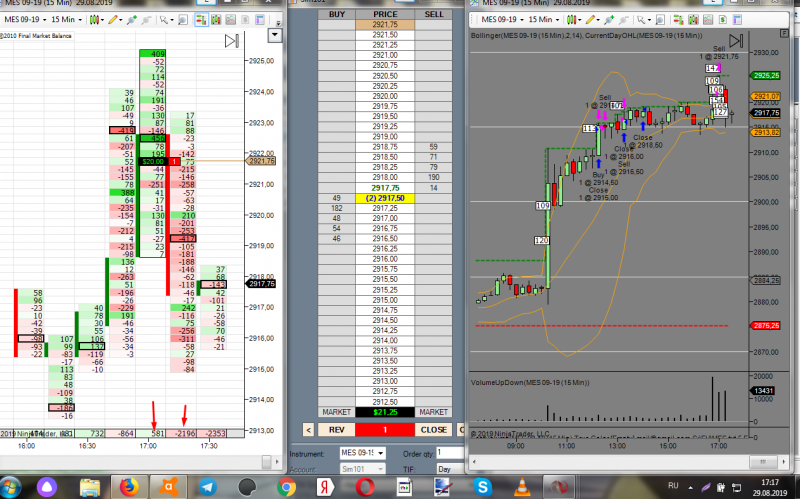Open 15 Min interval dropdown in right chart

coord(544,19)
